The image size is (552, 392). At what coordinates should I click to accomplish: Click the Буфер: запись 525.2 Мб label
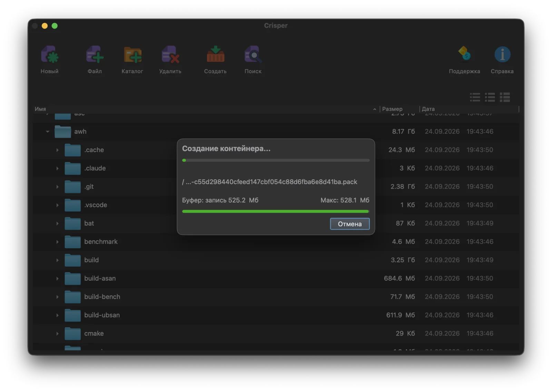220,200
